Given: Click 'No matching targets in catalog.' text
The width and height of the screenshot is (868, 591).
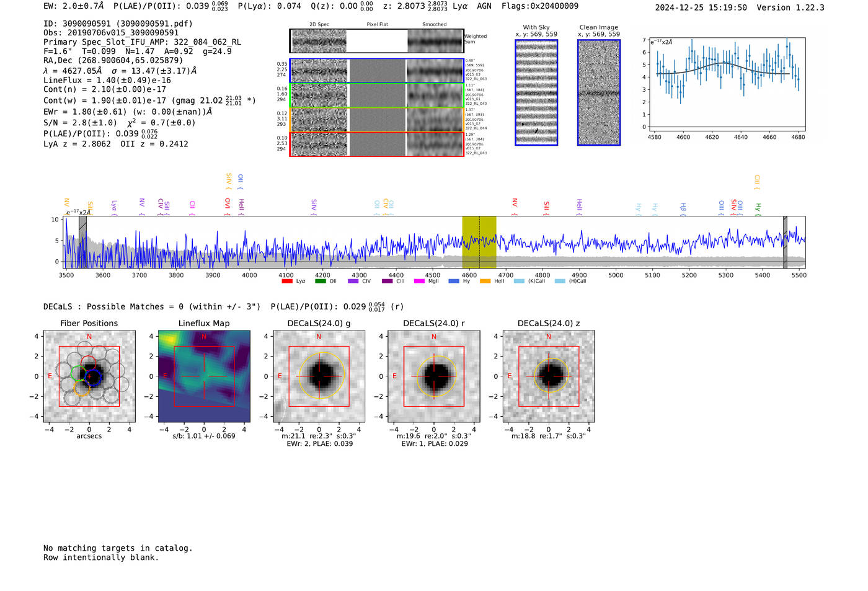Looking at the screenshot, I should [118, 548].
